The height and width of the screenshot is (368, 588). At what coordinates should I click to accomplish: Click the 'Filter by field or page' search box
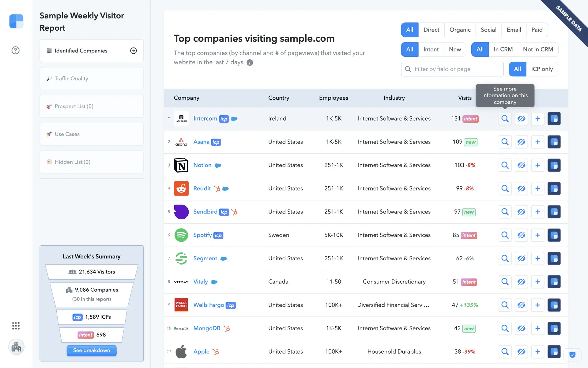coord(456,69)
